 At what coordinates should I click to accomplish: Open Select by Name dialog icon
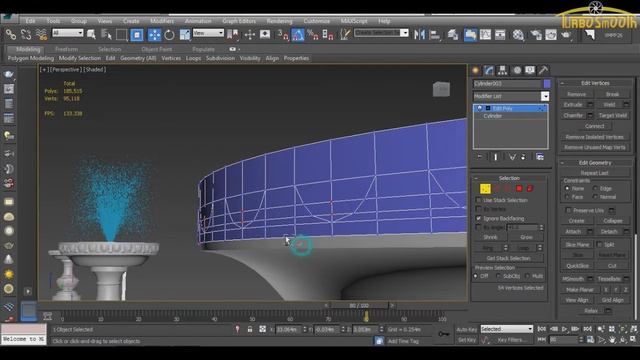[x=106, y=35]
